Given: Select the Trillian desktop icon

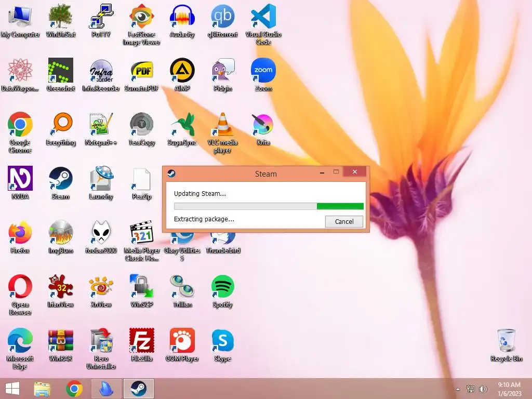Looking at the screenshot, I should 182,291.
